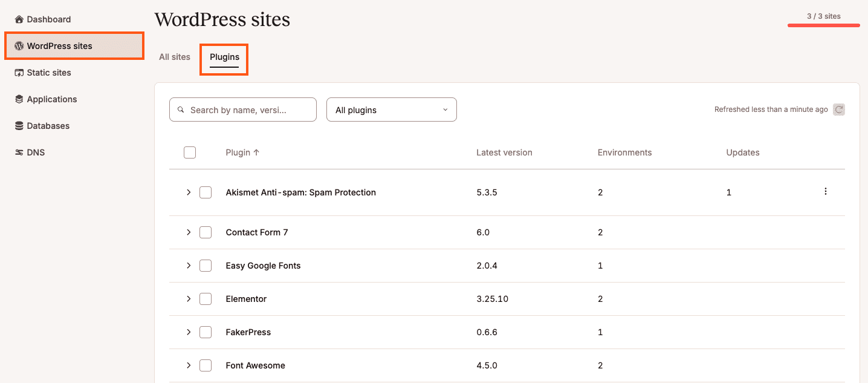This screenshot has width=868, height=383.
Task: Tick the select-all plugins header checkbox
Action: 190,152
